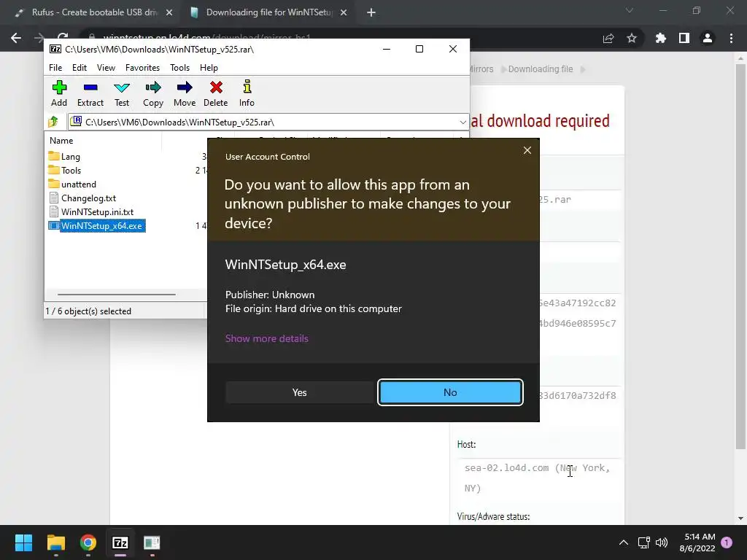Open the Chrome profile icon
The width and height of the screenshot is (747, 560).
click(708, 38)
